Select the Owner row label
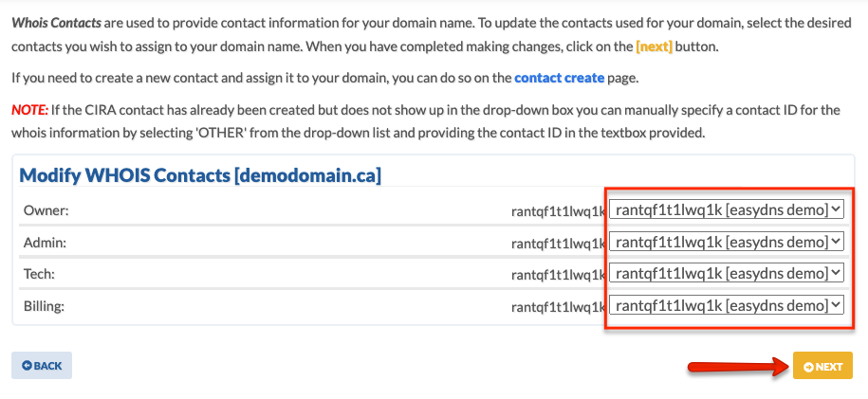The height and width of the screenshot is (399, 868). (46, 210)
